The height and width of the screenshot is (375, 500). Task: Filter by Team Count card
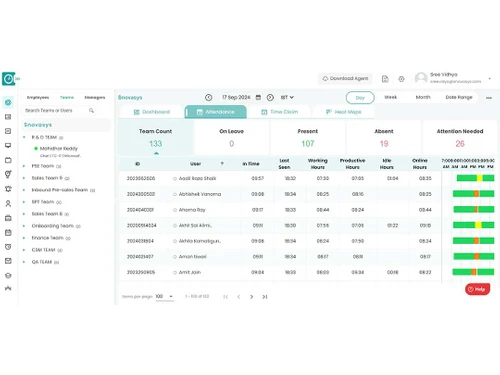(156, 138)
